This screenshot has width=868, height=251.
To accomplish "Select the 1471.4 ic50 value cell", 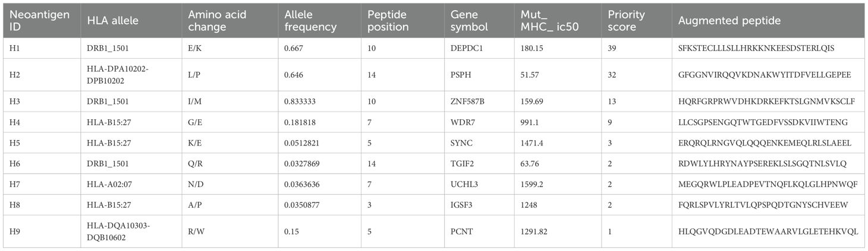I will (532, 142).
